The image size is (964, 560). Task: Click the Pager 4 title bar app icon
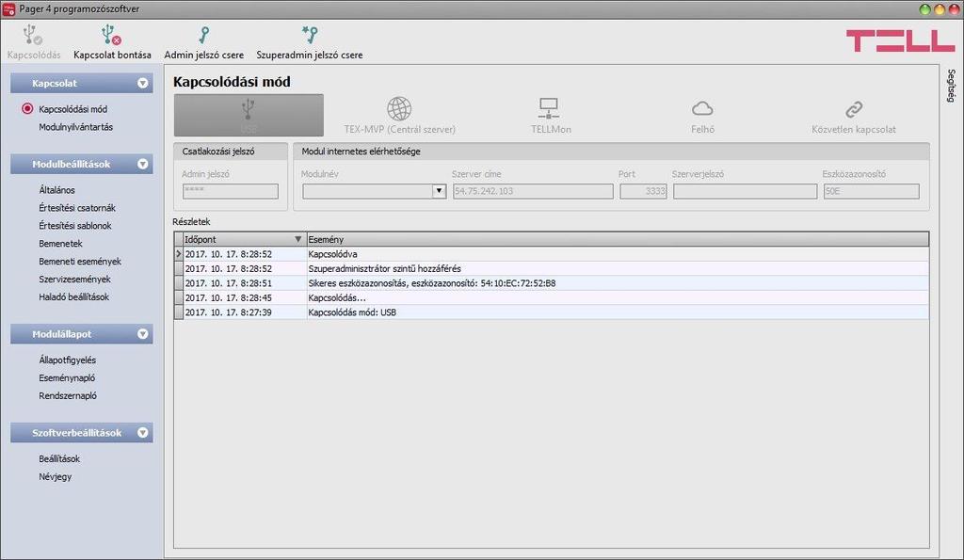pyautogui.click(x=8, y=8)
